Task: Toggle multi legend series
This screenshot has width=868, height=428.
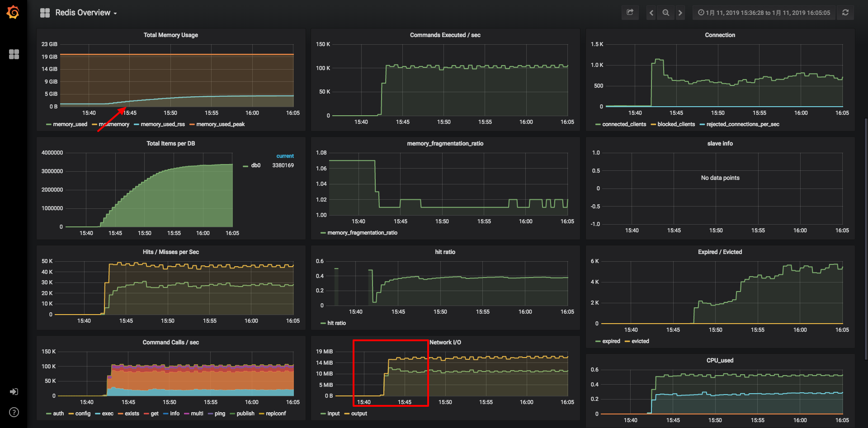Action: (197, 414)
